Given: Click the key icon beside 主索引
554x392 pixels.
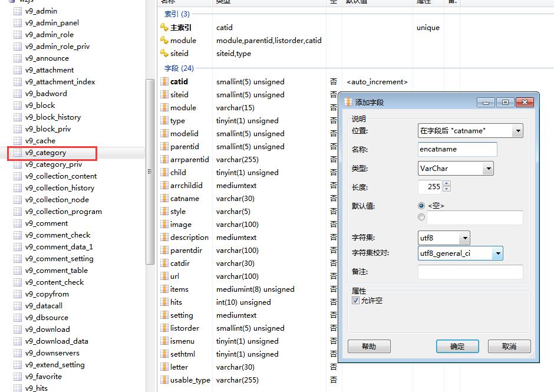Looking at the screenshot, I should (x=164, y=28).
